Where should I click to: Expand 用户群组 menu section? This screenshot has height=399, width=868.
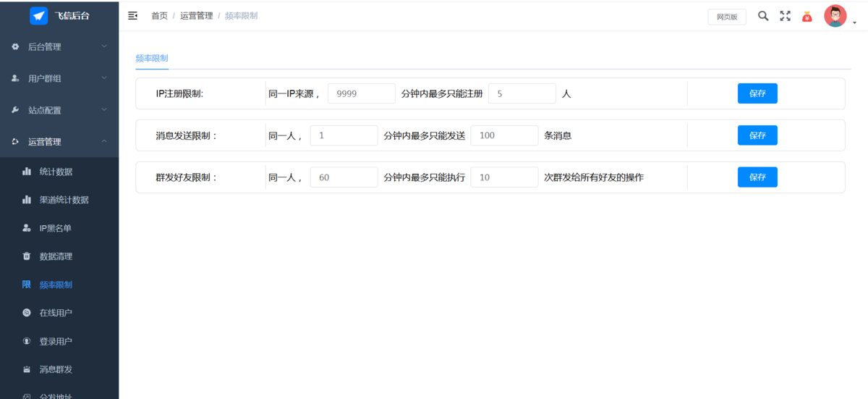coord(59,78)
